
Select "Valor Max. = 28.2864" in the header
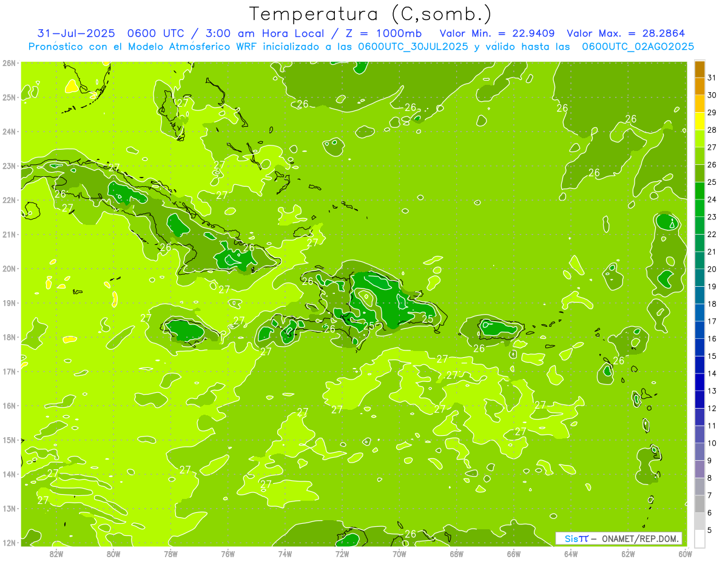click(x=625, y=33)
